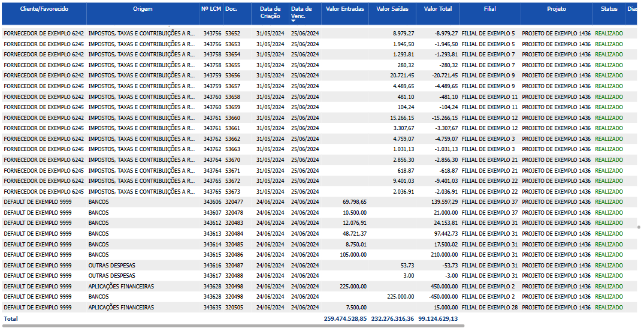
Task: Sort by Valor Total column header
Action: (x=438, y=9)
